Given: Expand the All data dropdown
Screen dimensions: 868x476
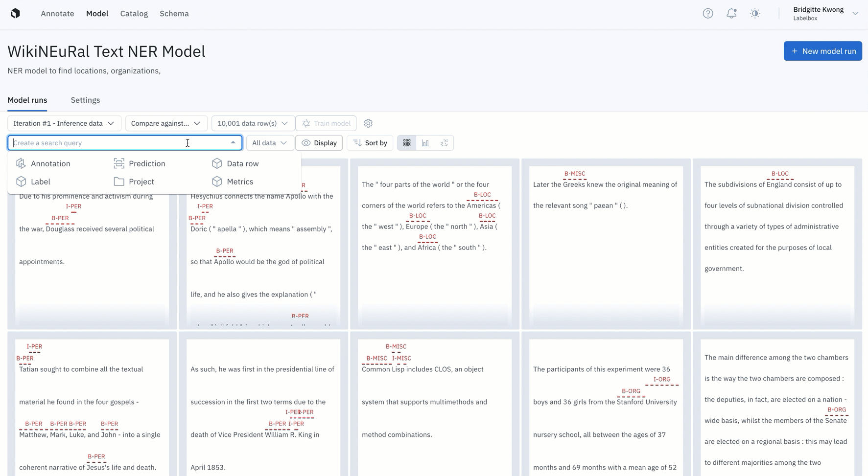Looking at the screenshot, I should tap(270, 143).
